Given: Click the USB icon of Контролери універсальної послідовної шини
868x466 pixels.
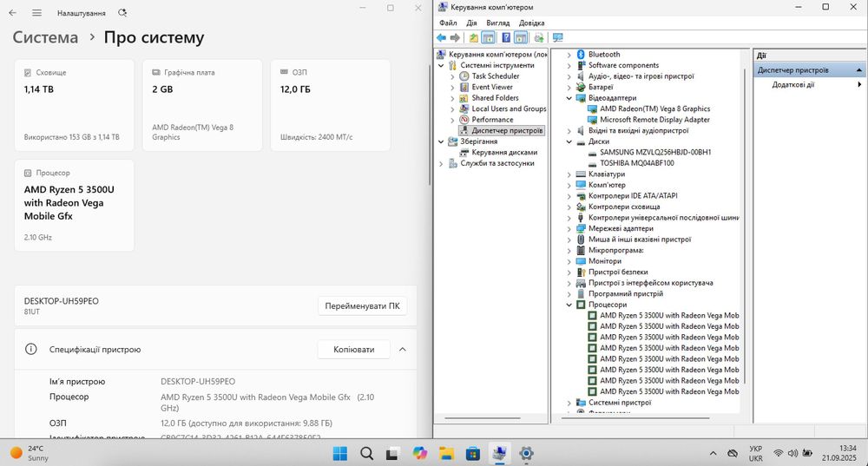Looking at the screenshot, I should pos(581,218).
